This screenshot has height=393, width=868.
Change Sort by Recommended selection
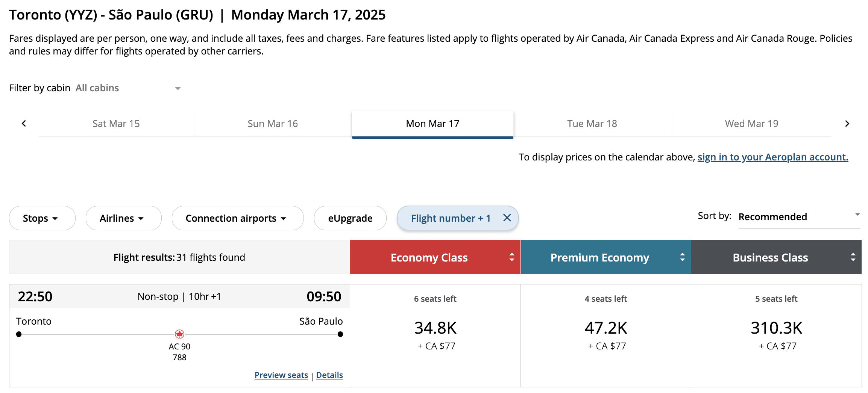799,217
